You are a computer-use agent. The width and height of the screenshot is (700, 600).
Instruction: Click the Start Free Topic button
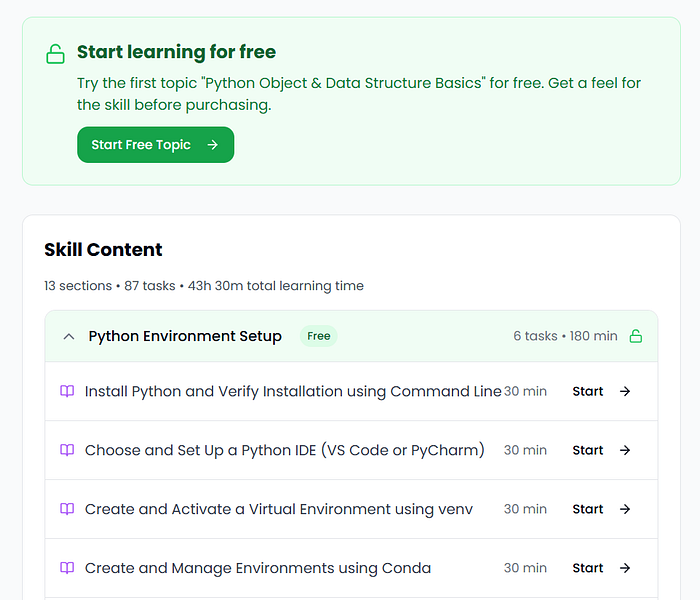pyautogui.click(x=155, y=145)
